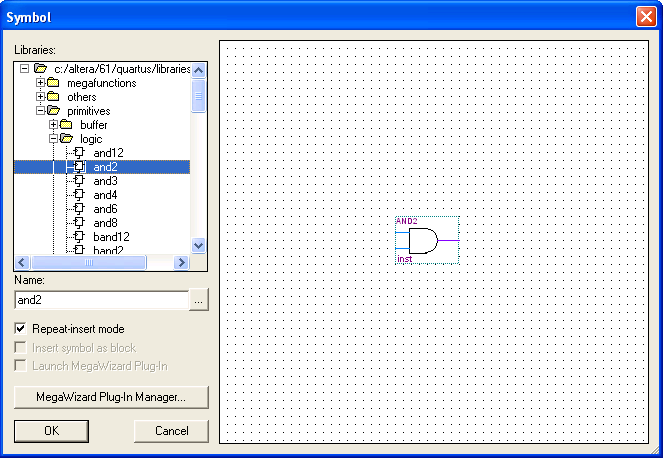Click the megafunctions folder icon
Image resolution: width=663 pixels, height=458 pixels.
[54, 83]
